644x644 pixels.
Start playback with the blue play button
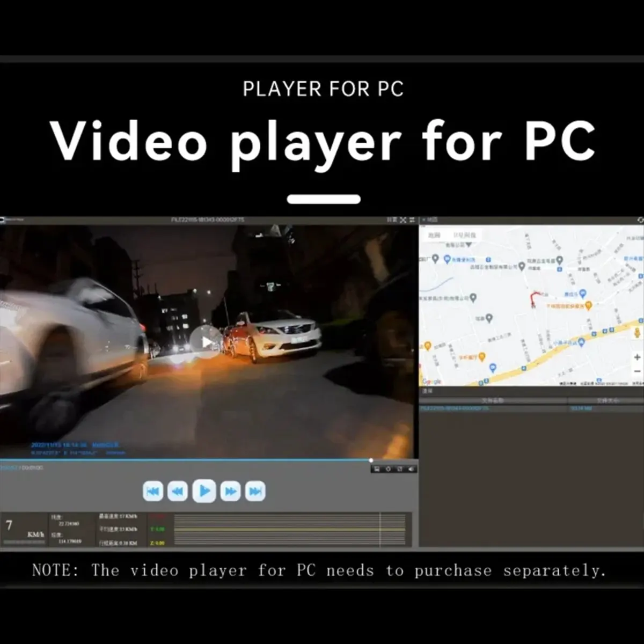tap(204, 491)
